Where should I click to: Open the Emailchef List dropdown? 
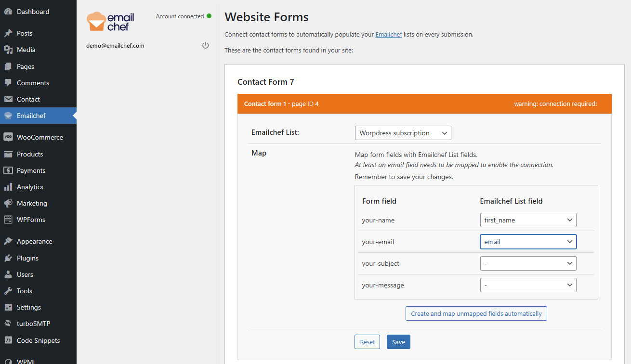pos(403,133)
